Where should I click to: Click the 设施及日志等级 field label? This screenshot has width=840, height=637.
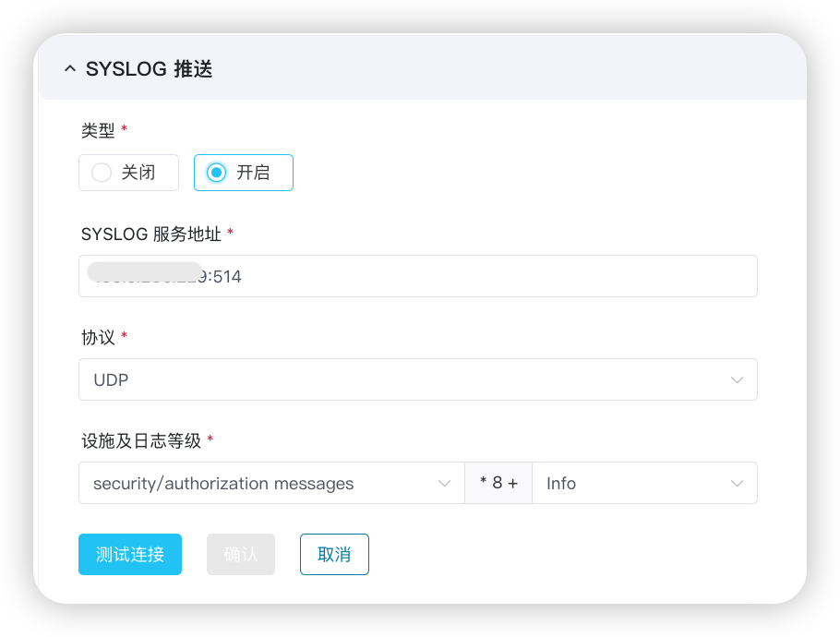coord(137,440)
